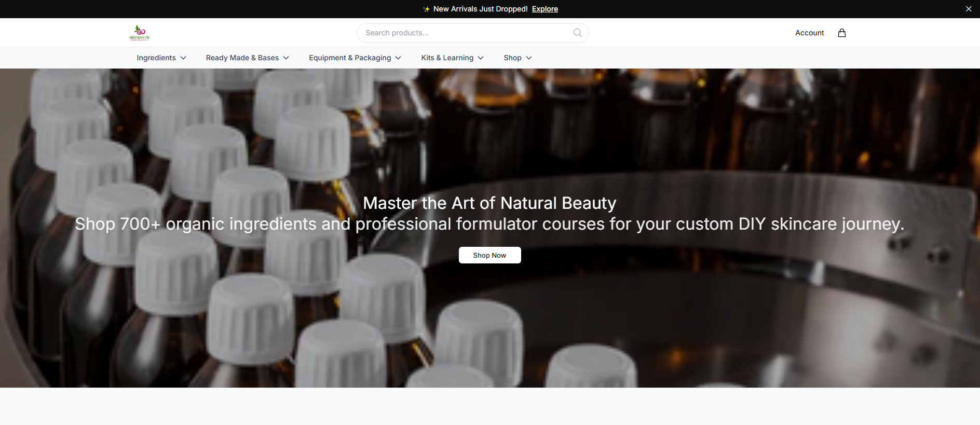Open the Ingredients menu
Viewport: 980px width, 425px height.
pyautogui.click(x=161, y=58)
